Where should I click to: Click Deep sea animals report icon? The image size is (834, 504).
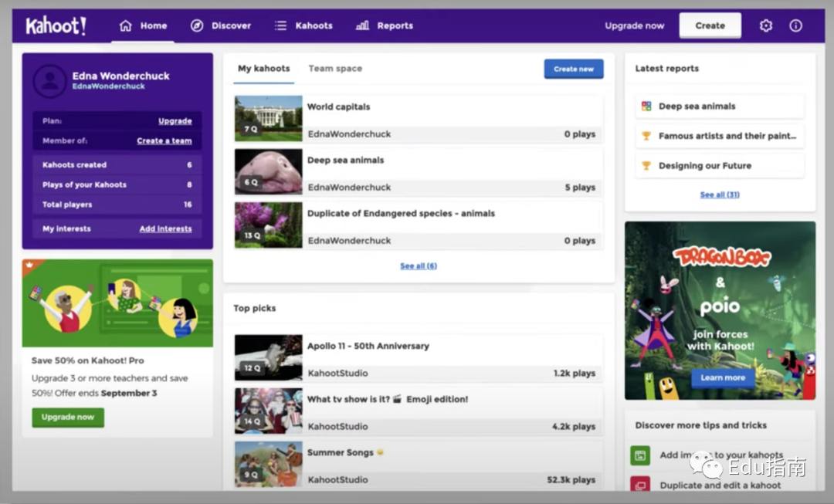coord(646,106)
